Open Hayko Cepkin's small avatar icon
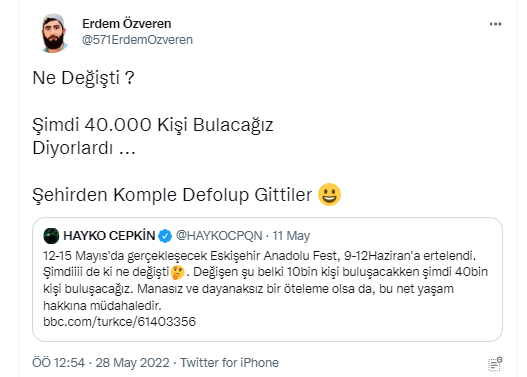 click(51, 236)
